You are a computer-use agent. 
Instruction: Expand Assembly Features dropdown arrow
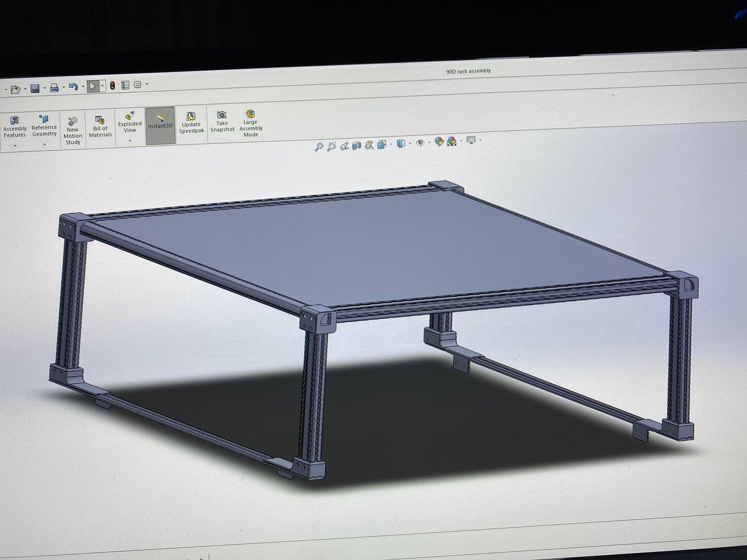pyautogui.click(x=15, y=146)
